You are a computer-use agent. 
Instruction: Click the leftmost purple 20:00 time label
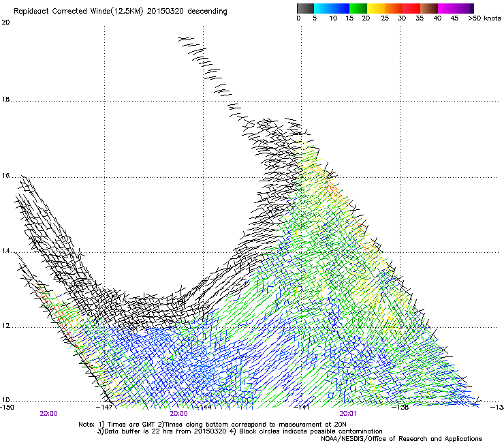tap(48, 414)
